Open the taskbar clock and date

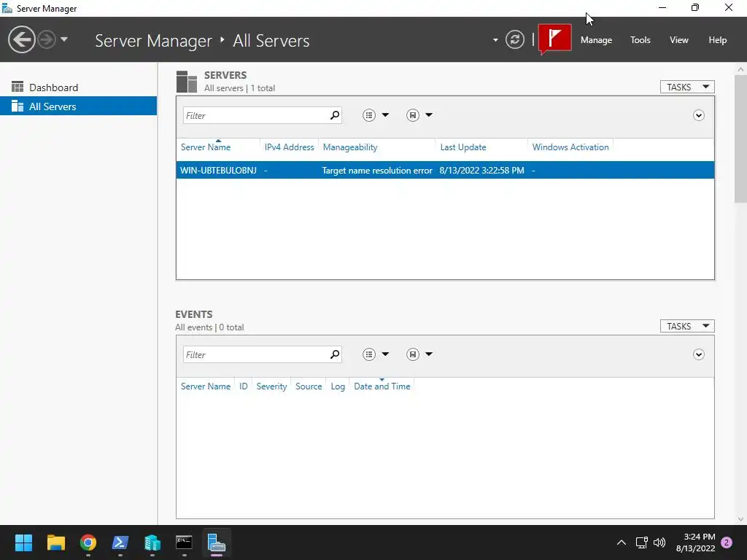coord(695,542)
